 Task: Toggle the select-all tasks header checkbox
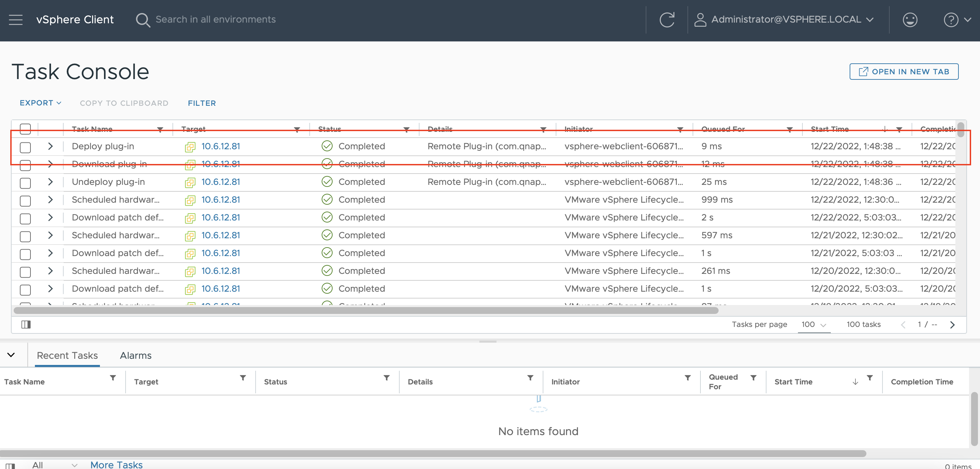point(25,129)
